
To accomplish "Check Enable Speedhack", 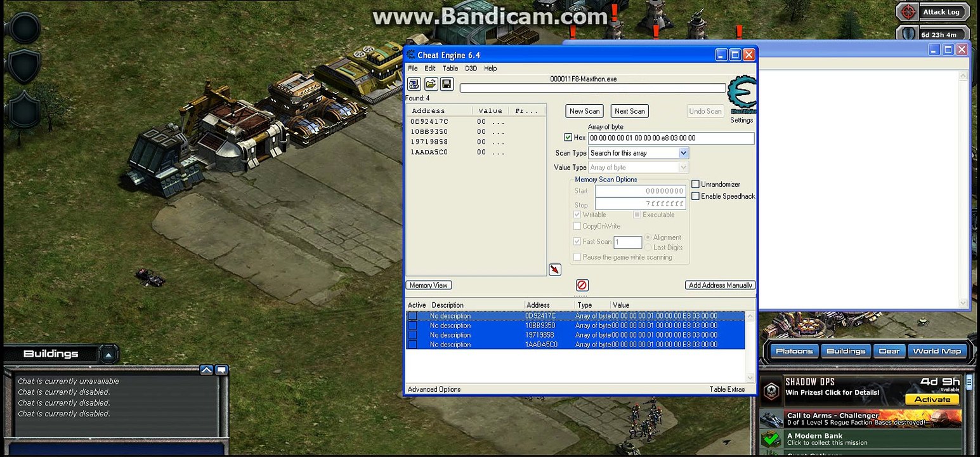I will (695, 196).
